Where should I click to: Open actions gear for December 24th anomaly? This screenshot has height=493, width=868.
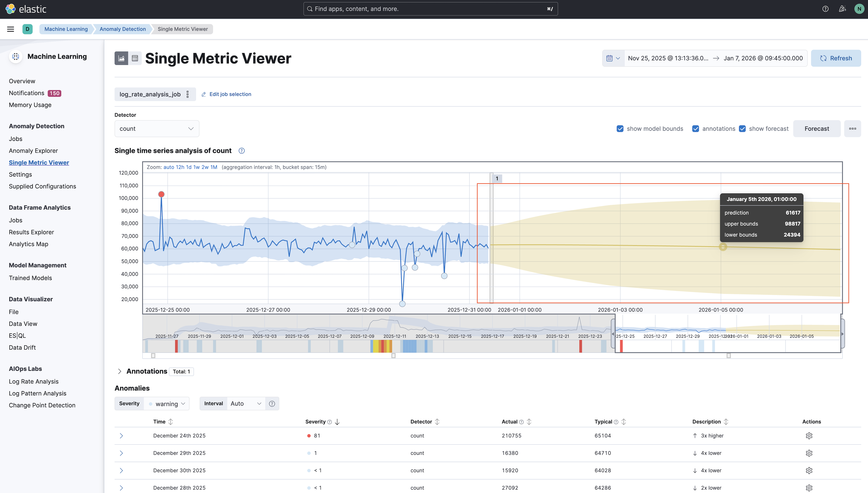(x=809, y=436)
